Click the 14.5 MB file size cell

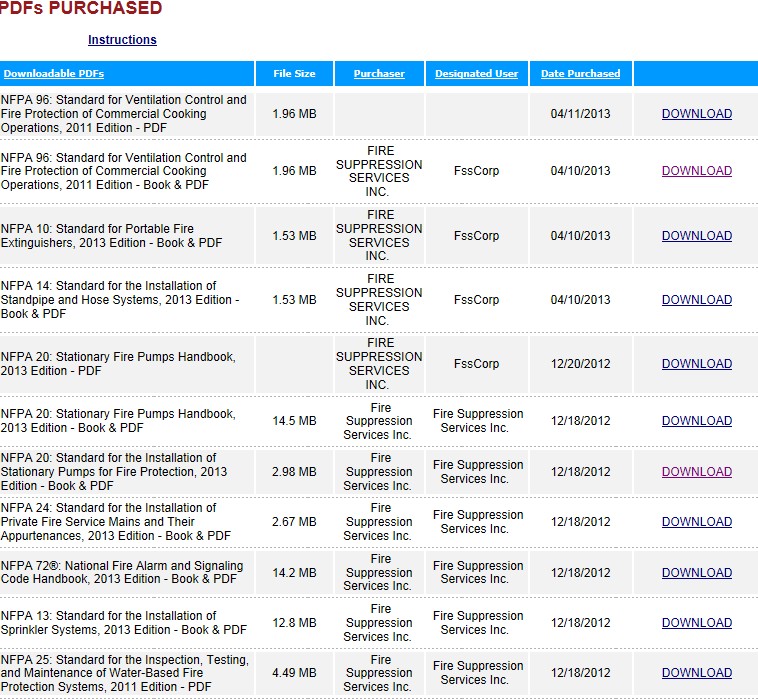(x=294, y=421)
